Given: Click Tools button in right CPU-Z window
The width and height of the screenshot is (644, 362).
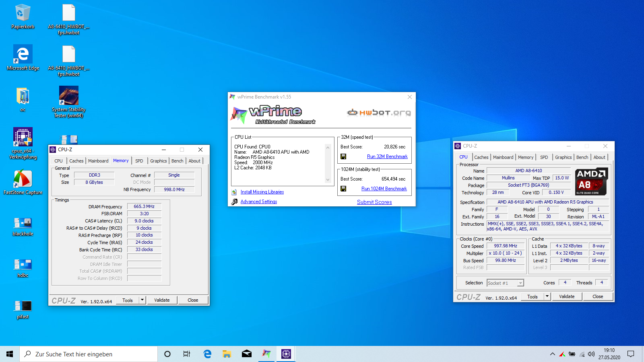Looking at the screenshot, I should tap(533, 296).
